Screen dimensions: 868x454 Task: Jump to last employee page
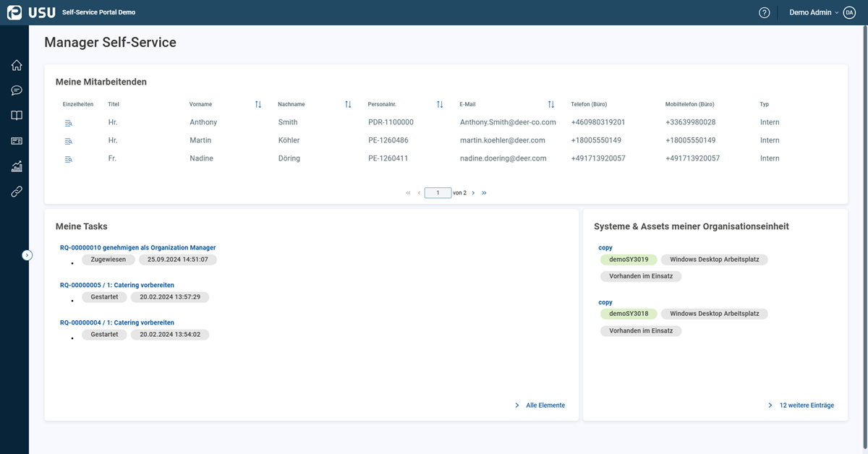(x=484, y=193)
